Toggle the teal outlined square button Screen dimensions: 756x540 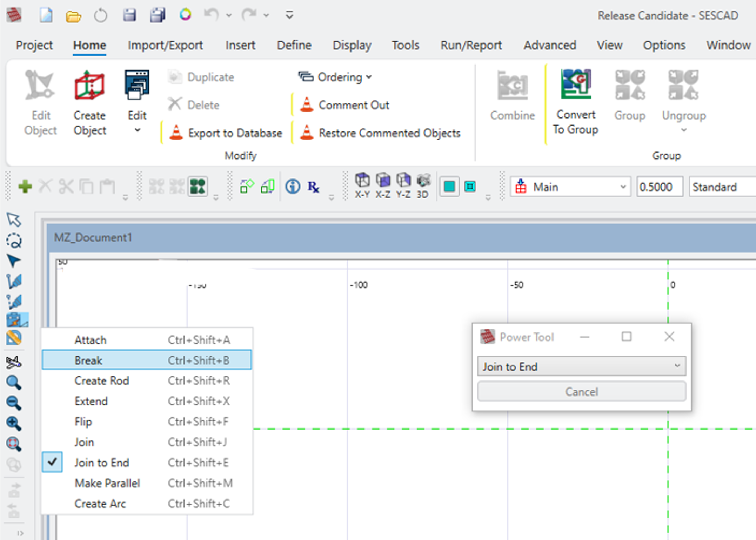470,187
